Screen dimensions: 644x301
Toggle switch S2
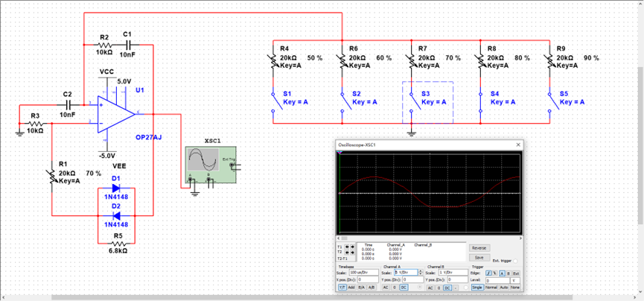tap(345, 101)
